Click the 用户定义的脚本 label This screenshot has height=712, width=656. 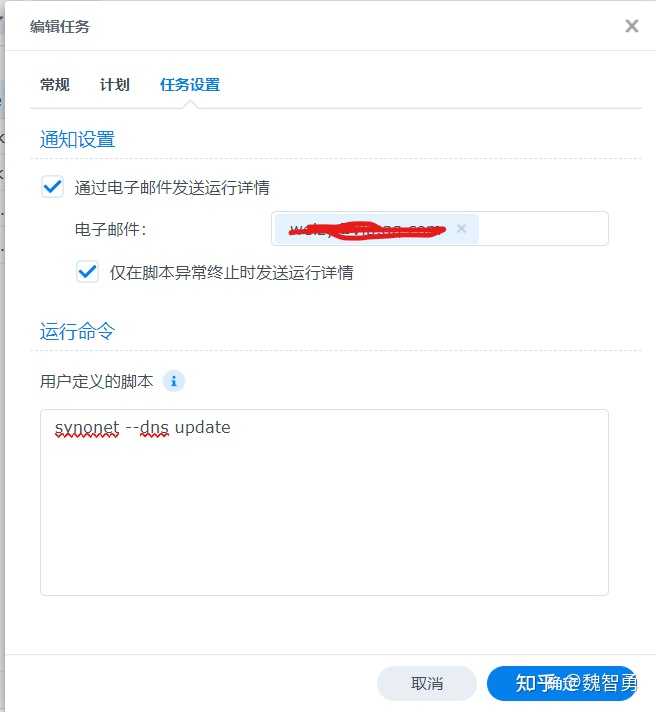click(x=96, y=381)
